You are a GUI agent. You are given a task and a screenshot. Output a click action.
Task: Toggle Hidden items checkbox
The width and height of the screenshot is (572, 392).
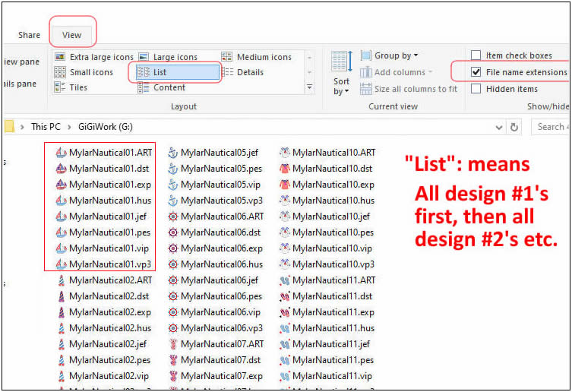(x=476, y=89)
